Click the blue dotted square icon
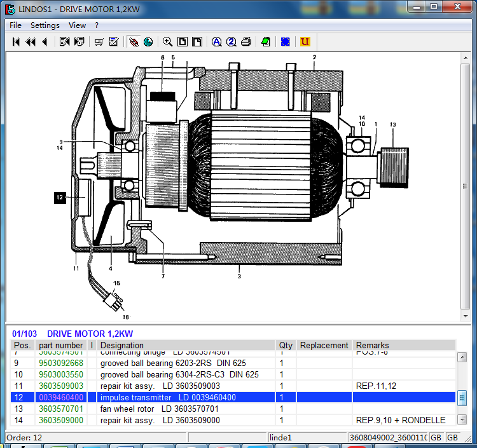Image resolution: width=477 pixels, height=448 pixels. coord(286,42)
